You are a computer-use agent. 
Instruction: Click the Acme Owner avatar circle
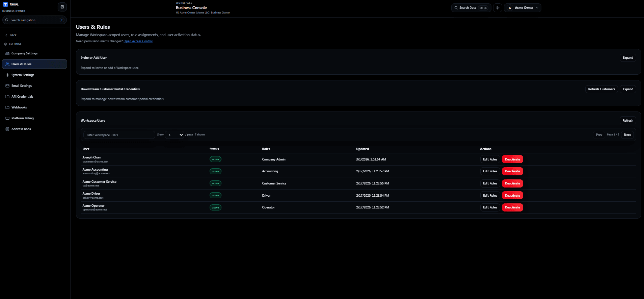tap(510, 8)
